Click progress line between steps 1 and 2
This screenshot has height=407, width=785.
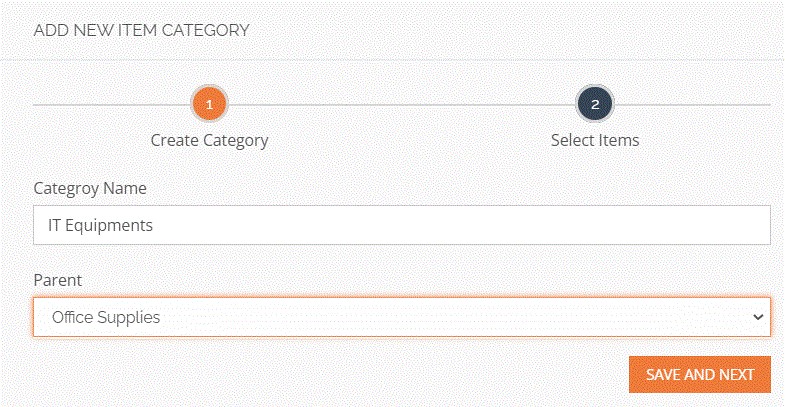(400, 104)
